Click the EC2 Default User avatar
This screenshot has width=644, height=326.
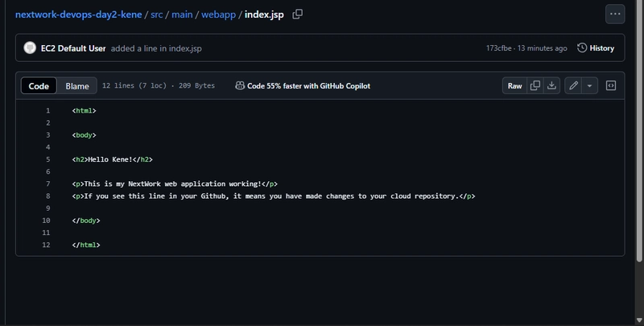point(30,48)
